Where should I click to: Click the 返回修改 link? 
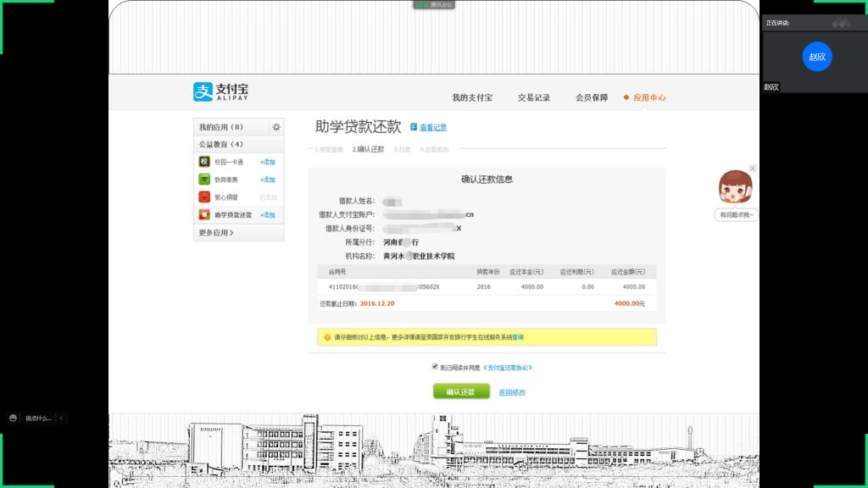click(512, 392)
